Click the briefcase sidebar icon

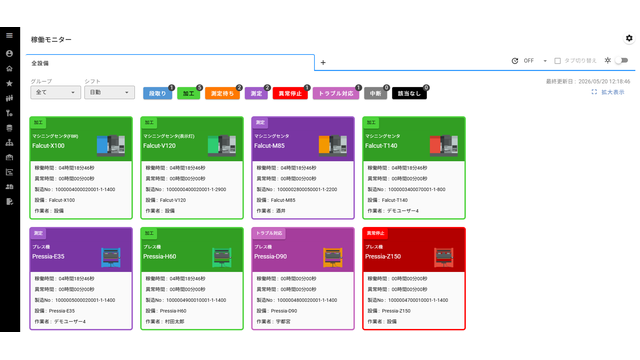coord(9,157)
